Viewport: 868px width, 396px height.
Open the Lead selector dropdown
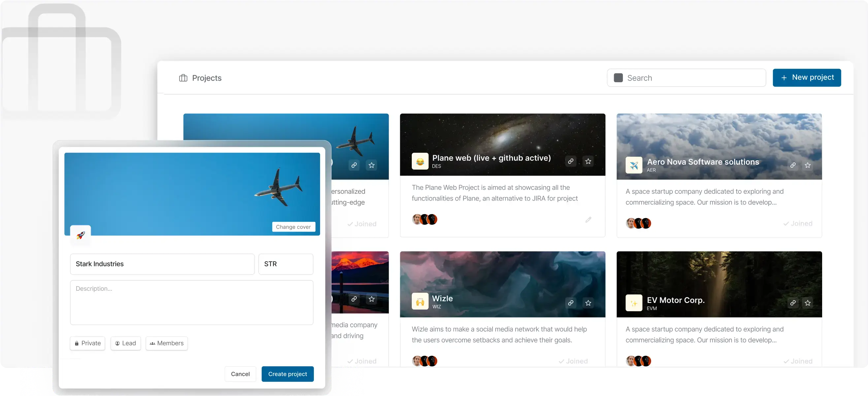coord(126,343)
